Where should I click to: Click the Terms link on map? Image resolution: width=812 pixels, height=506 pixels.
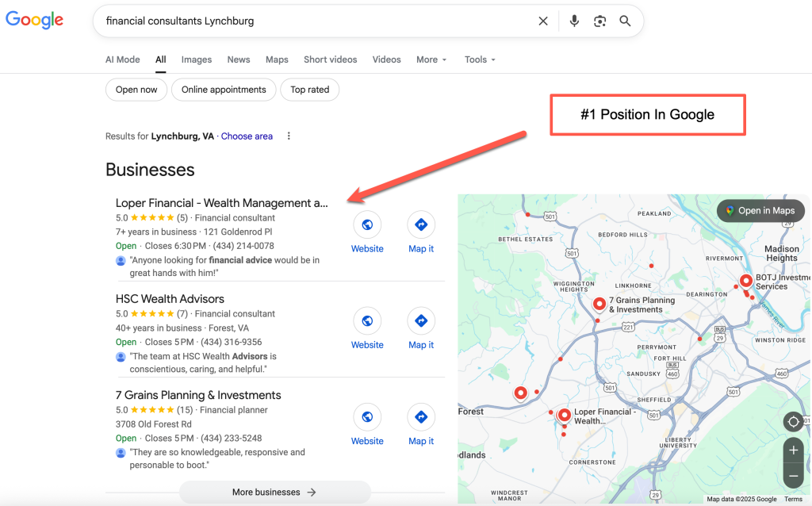point(793,500)
